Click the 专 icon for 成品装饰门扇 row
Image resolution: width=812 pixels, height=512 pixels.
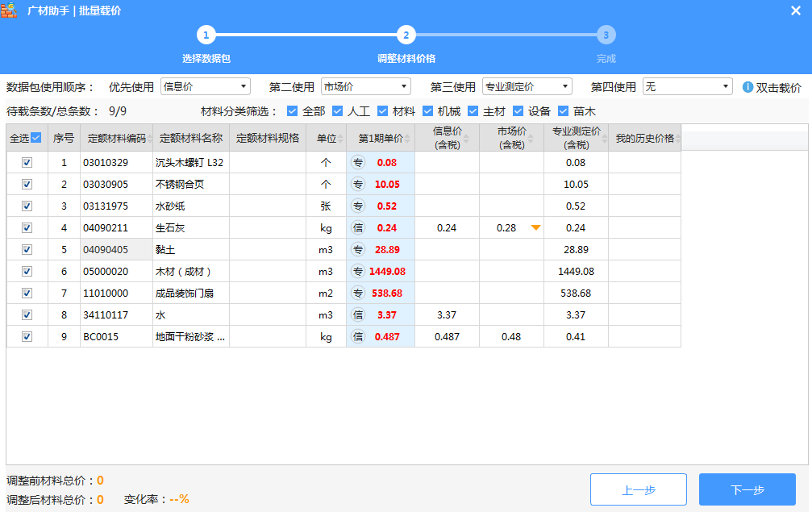click(358, 293)
